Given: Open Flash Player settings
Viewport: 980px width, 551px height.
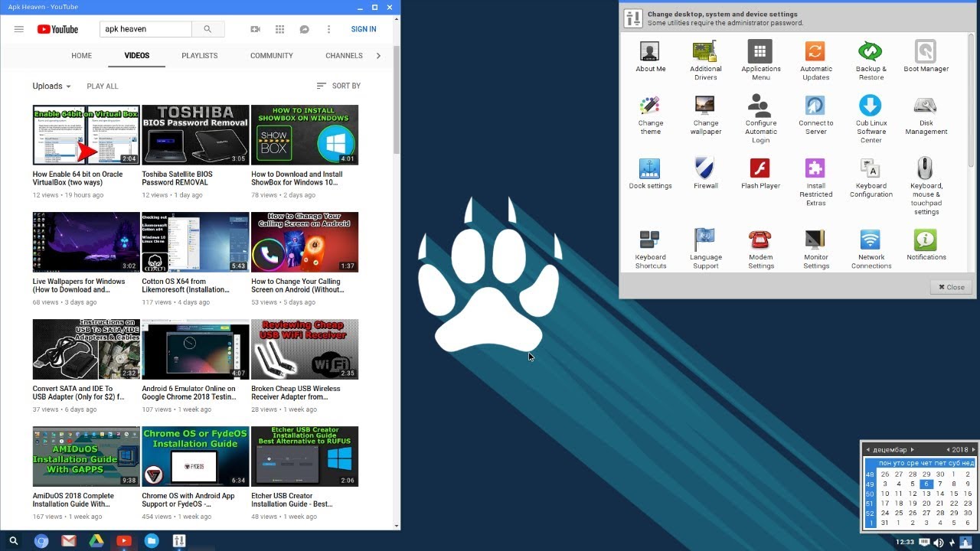Looking at the screenshot, I should pos(760,174).
